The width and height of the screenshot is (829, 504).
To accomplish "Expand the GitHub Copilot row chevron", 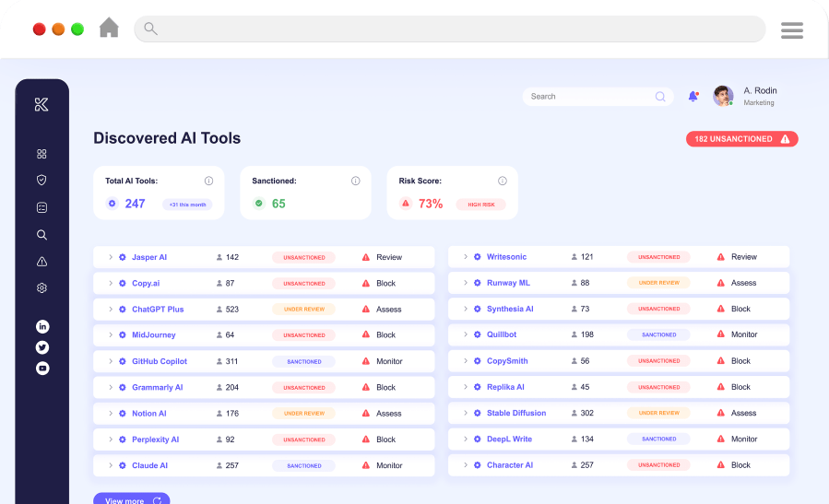I will 110,361.
